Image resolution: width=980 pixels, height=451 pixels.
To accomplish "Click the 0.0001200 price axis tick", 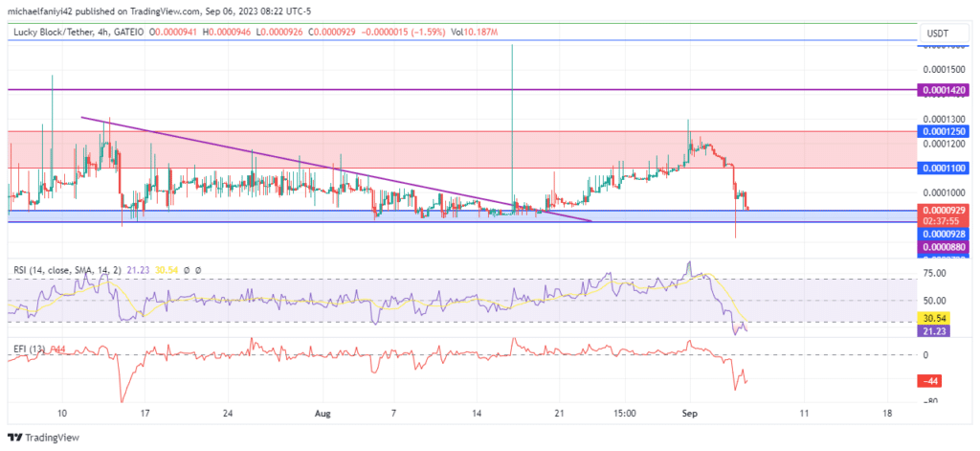I will tap(943, 144).
